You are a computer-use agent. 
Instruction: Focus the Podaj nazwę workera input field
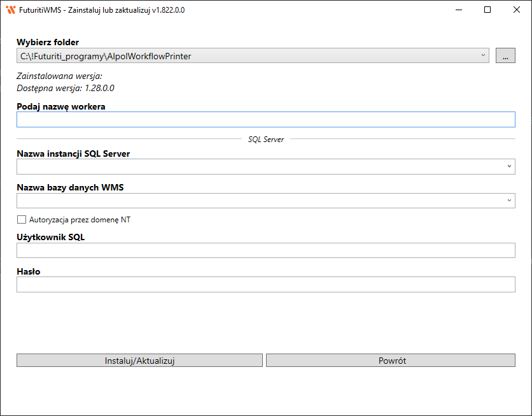click(x=265, y=120)
